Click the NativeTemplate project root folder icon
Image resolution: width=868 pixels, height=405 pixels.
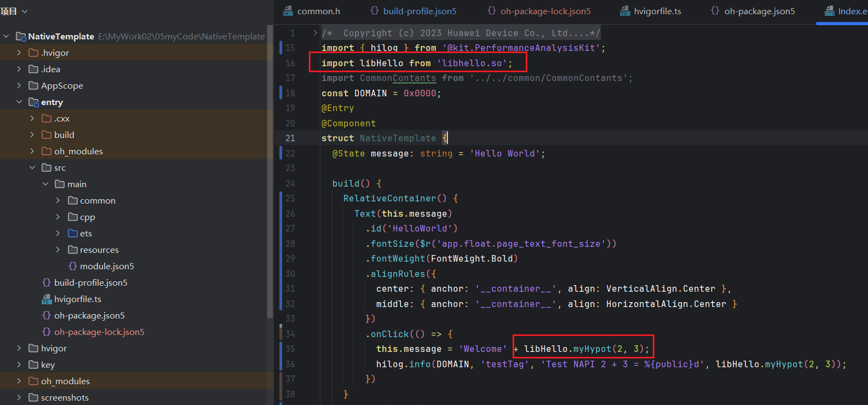[21, 37]
